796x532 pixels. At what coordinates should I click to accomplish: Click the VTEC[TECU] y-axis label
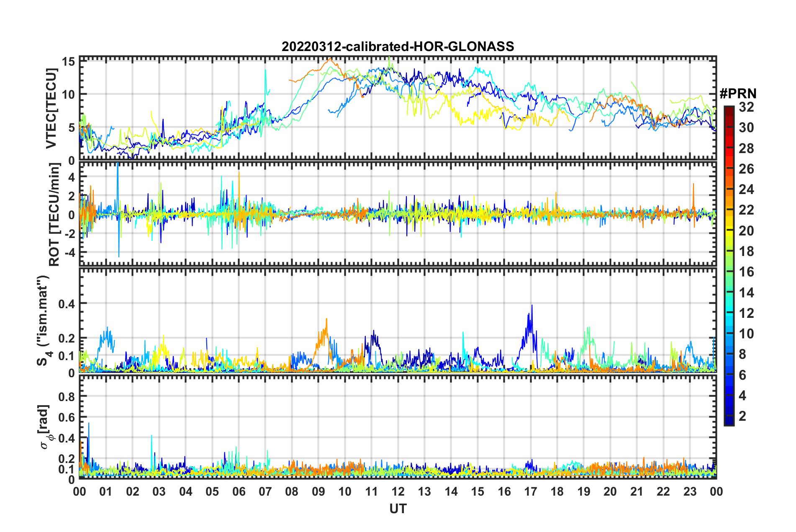tap(51, 108)
